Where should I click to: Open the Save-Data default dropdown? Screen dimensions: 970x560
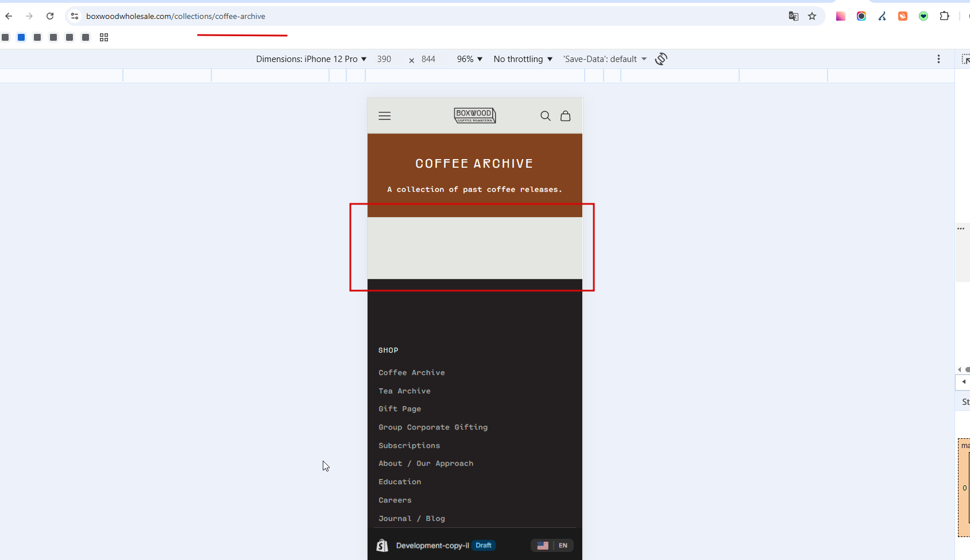point(605,59)
